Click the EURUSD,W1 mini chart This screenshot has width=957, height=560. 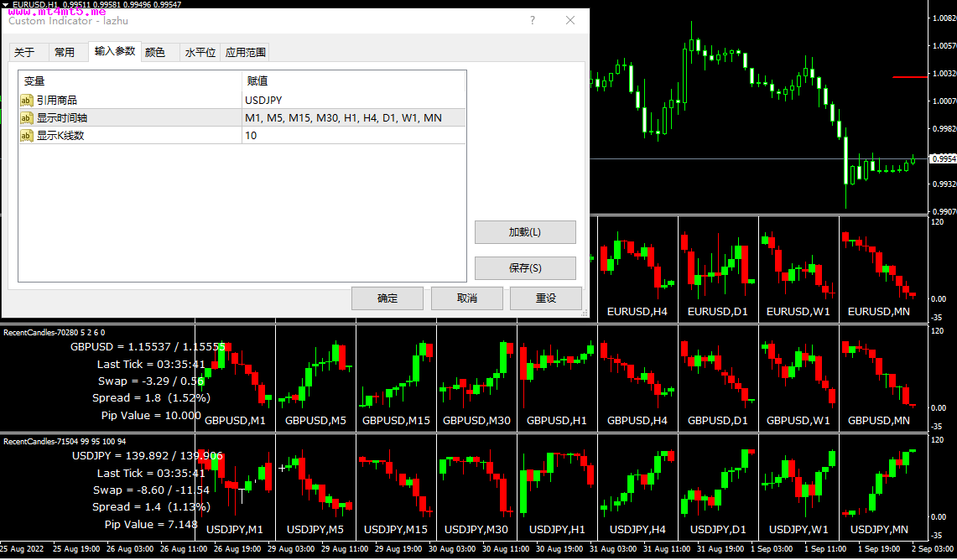[x=798, y=269]
